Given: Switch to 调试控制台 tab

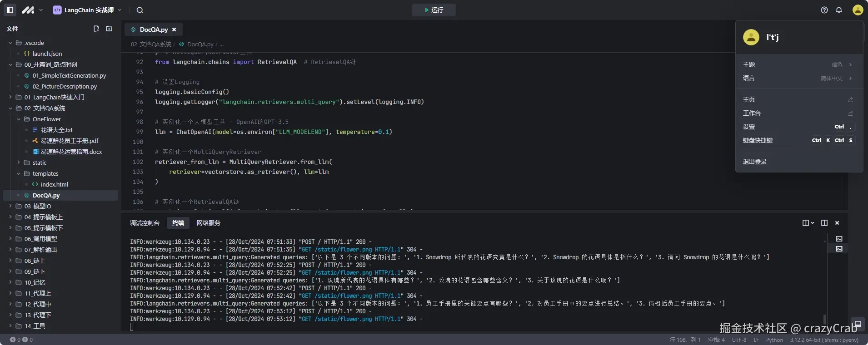Looking at the screenshot, I should [145, 223].
